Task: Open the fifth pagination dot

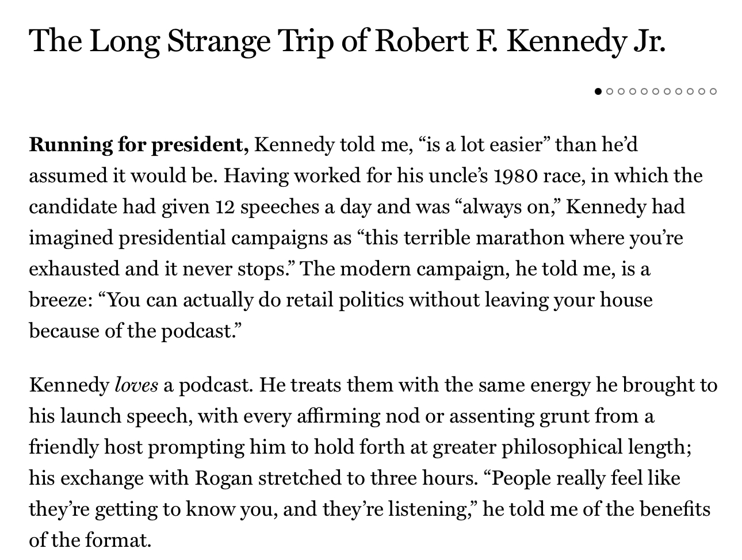Action: click(644, 91)
